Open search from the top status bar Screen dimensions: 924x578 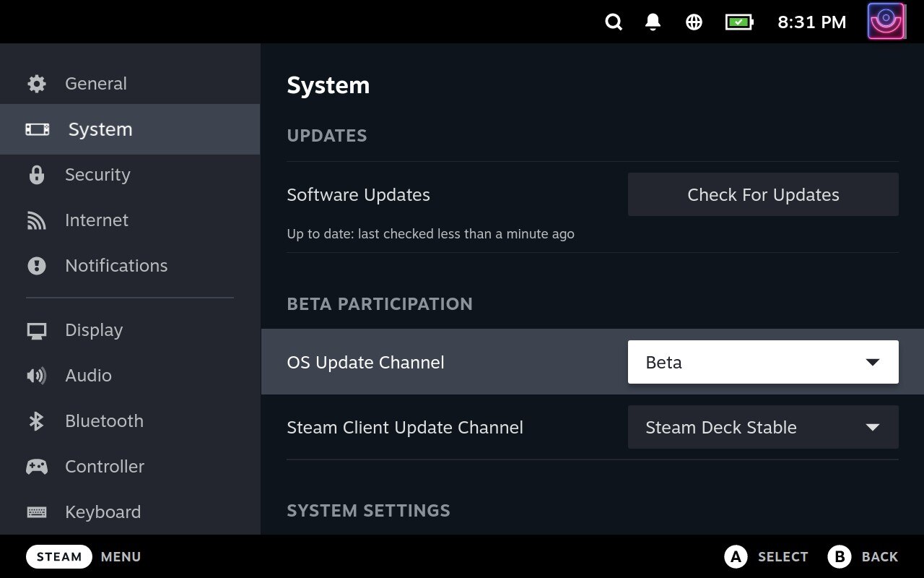(613, 22)
